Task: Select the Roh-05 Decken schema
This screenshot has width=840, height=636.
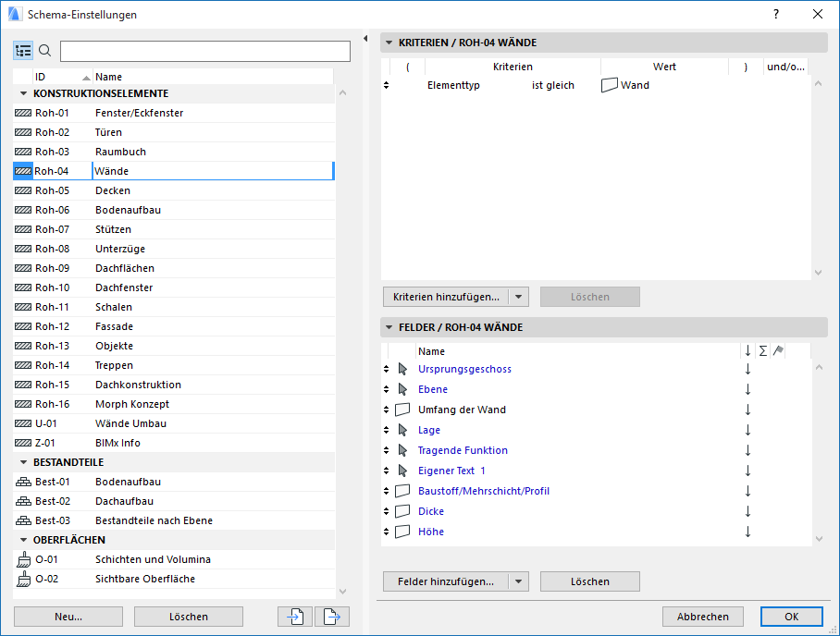Action: click(174, 190)
